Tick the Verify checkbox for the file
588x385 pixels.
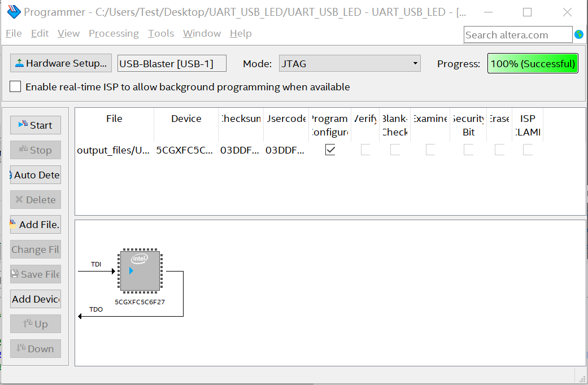365,150
